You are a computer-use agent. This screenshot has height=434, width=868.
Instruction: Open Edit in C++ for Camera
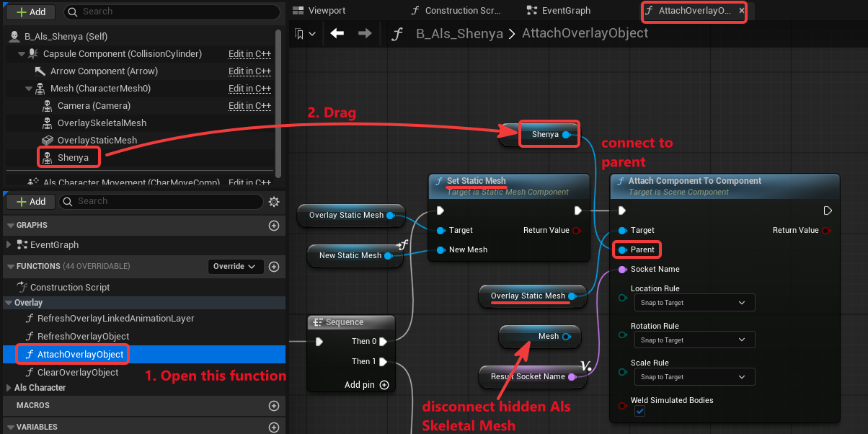249,106
